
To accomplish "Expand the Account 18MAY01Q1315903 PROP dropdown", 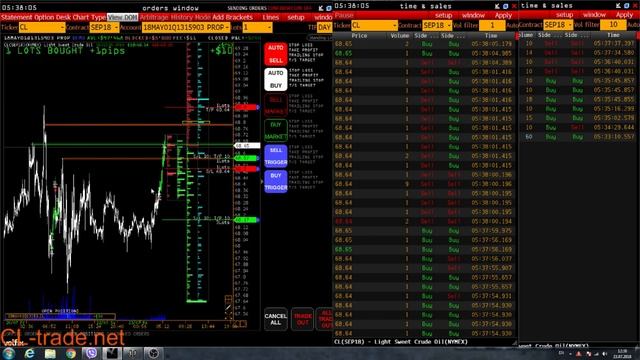I will point(186,27).
